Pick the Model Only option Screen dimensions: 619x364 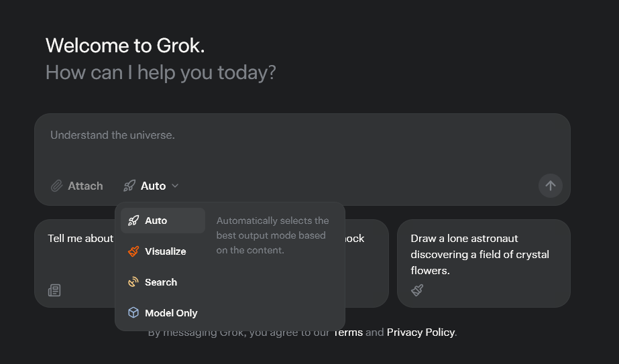click(x=171, y=313)
